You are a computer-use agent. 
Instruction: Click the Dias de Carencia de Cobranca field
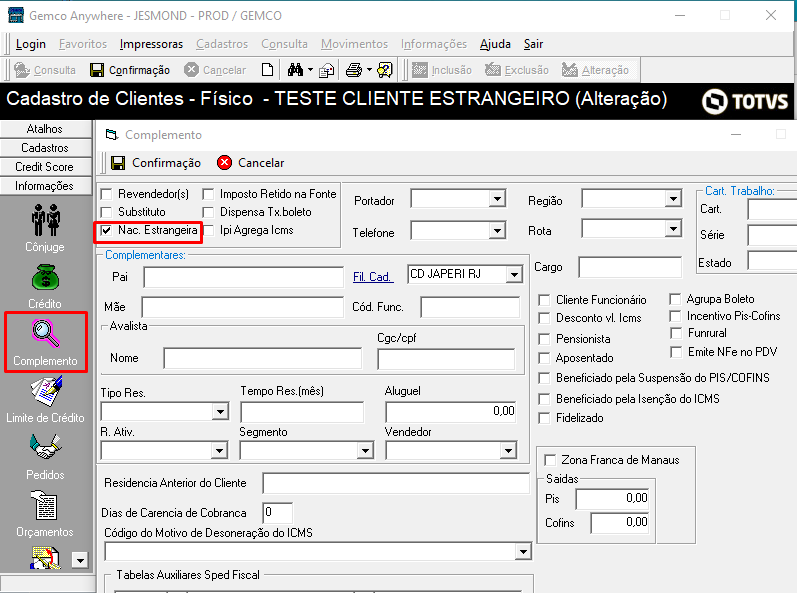pyautogui.click(x=278, y=513)
